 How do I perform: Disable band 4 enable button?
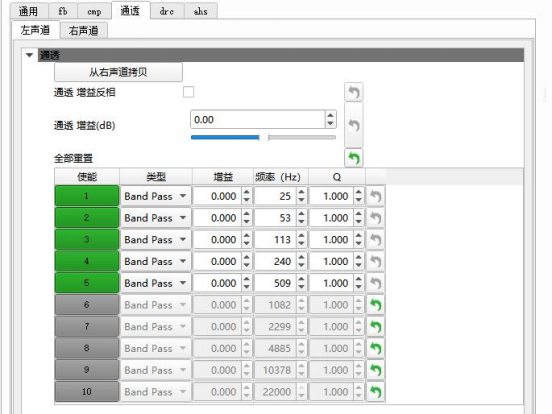click(87, 261)
